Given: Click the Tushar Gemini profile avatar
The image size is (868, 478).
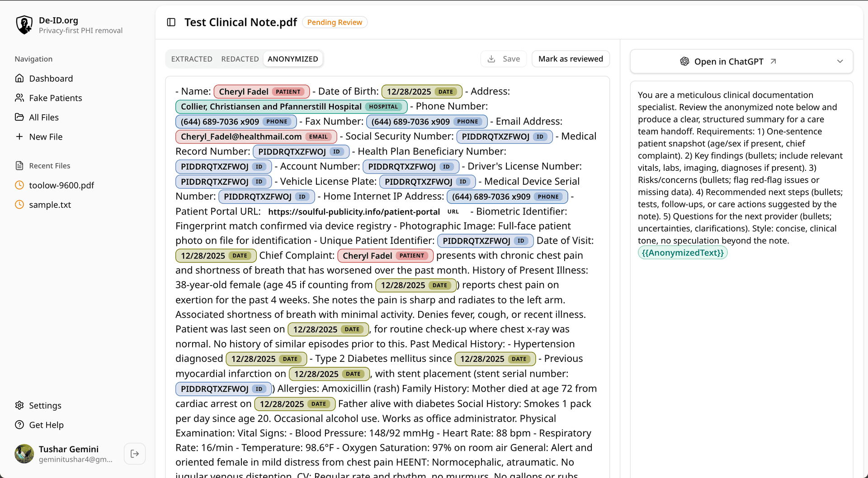Looking at the screenshot, I should point(24,454).
